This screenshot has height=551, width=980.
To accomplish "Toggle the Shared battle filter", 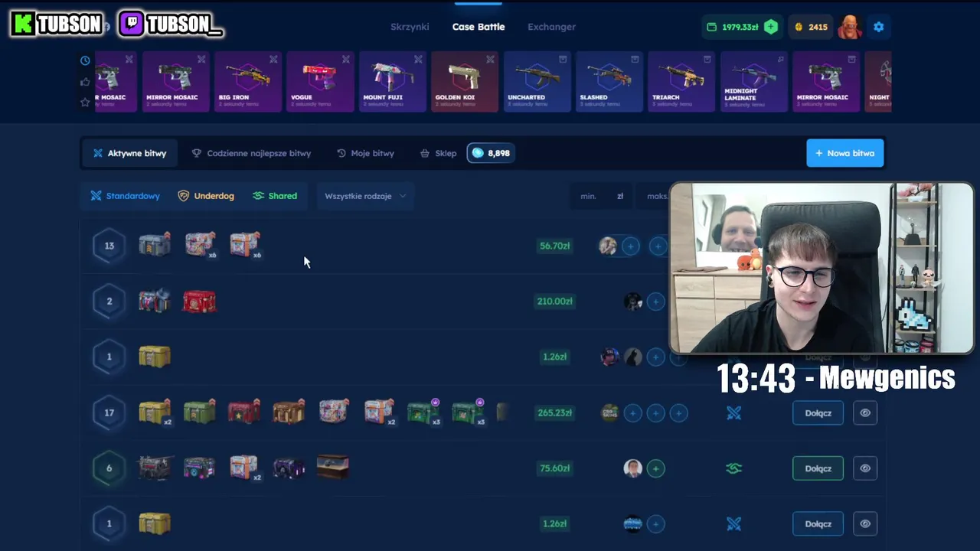I will click(x=275, y=196).
